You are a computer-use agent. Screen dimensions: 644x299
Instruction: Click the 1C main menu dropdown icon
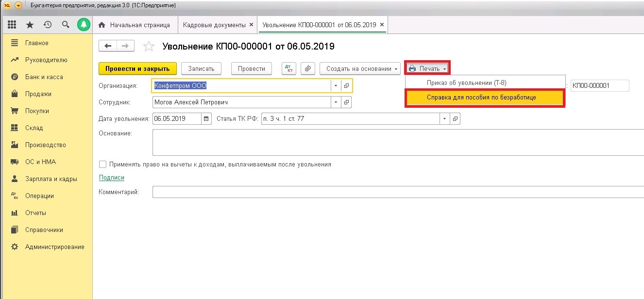(18, 5)
